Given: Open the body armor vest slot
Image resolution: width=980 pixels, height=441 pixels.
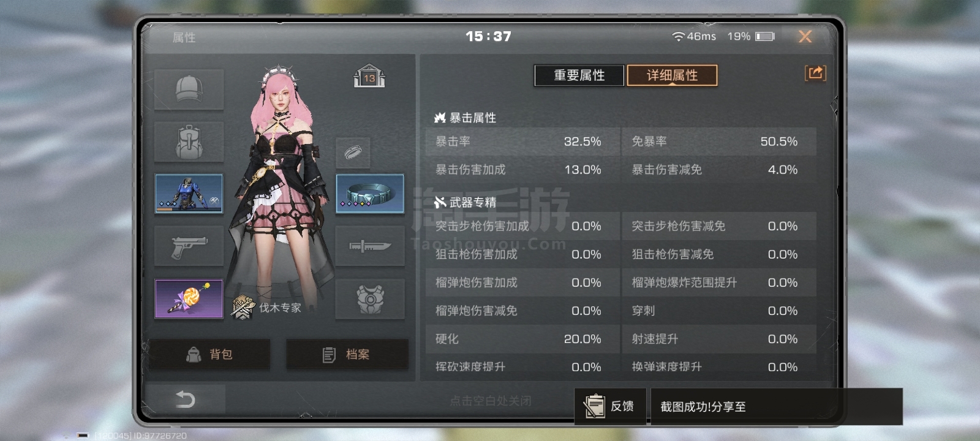Looking at the screenshot, I should (x=370, y=299).
